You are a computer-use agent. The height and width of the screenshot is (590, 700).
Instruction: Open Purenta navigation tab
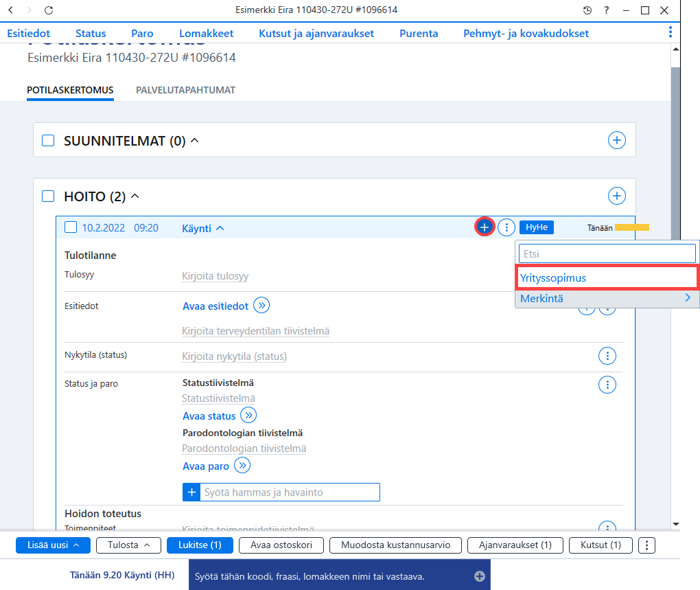click(419, 34)
